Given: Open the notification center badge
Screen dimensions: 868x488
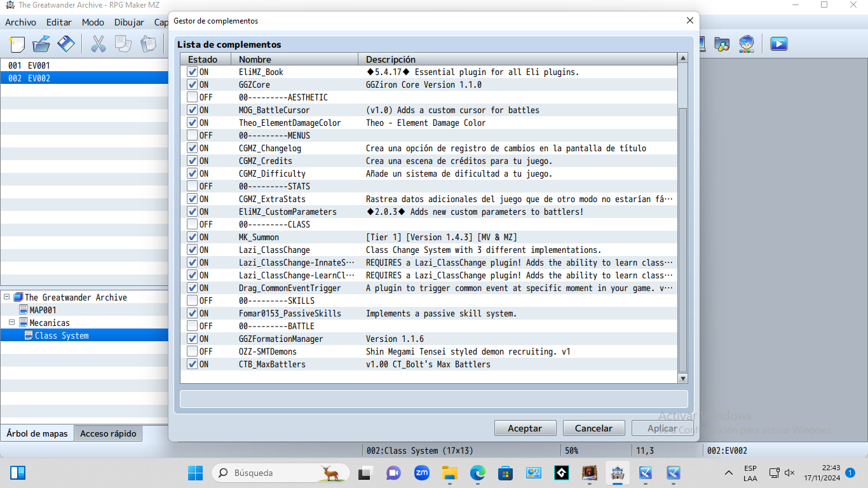Looking at the screenshot, I should point(850,473).
